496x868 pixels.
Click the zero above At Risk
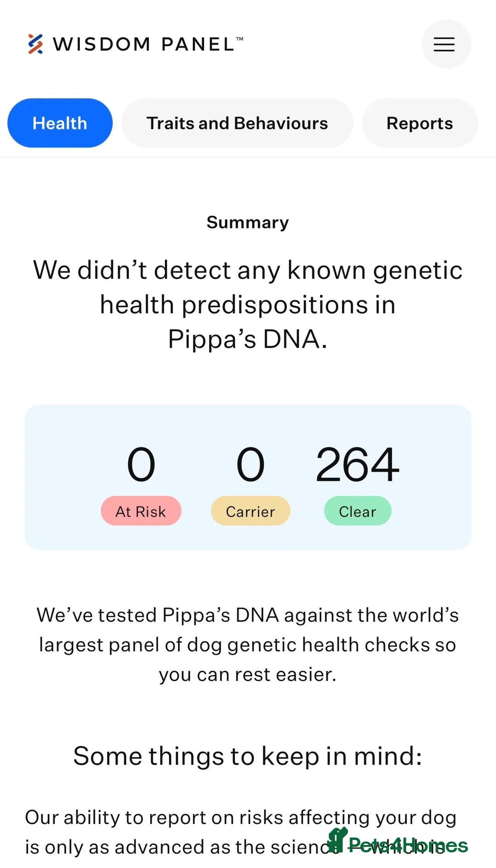pos(141,465)
